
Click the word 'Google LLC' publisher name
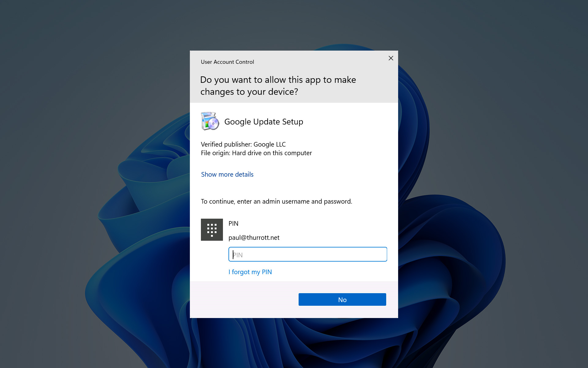(x=269, y=144)
